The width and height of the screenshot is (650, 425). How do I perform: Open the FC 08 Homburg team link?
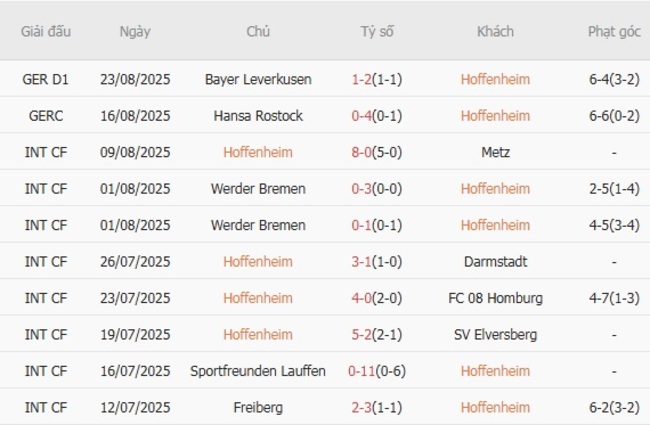tap(495, 298)
